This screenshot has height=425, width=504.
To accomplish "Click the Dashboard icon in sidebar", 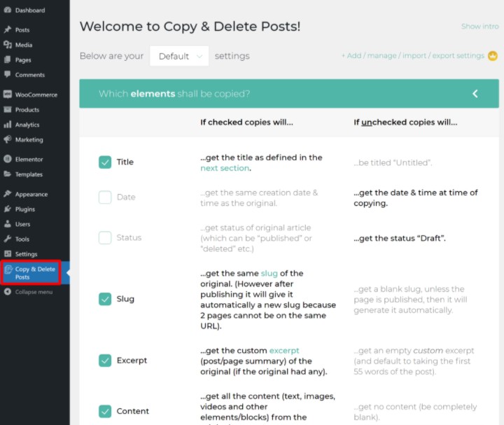I will [x=7, y=11].
